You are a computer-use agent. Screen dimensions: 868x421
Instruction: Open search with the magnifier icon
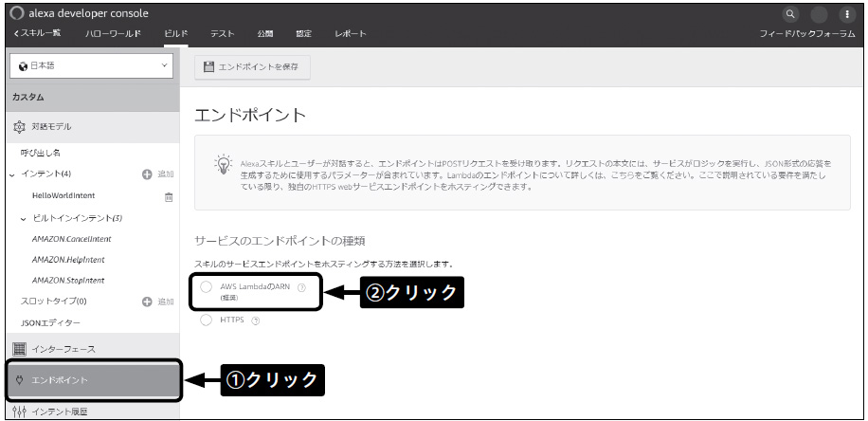[790, 14]
